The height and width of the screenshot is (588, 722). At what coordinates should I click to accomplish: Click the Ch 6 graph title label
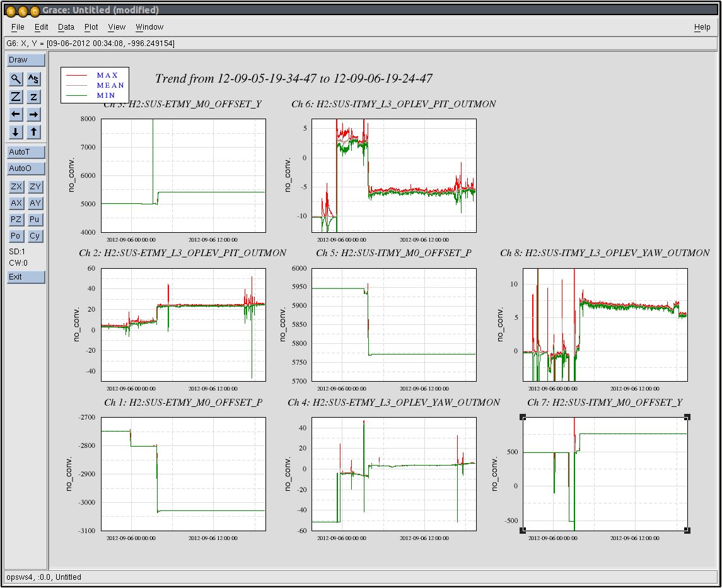click(393, 104)
